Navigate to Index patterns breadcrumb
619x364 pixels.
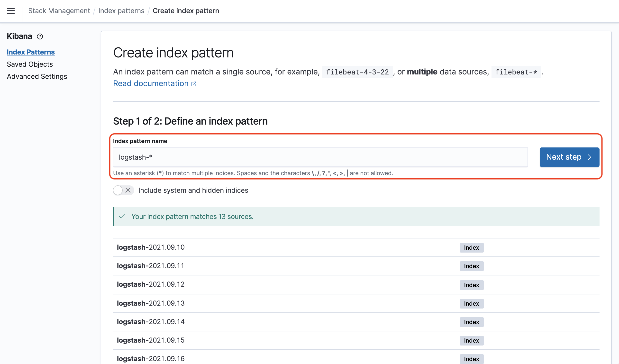[x=121, y=11]
